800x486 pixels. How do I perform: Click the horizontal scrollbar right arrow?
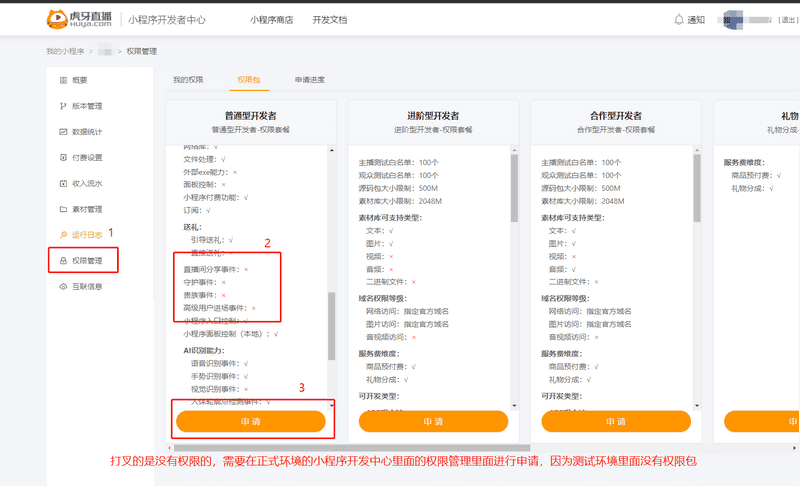(x=794, y=448)
